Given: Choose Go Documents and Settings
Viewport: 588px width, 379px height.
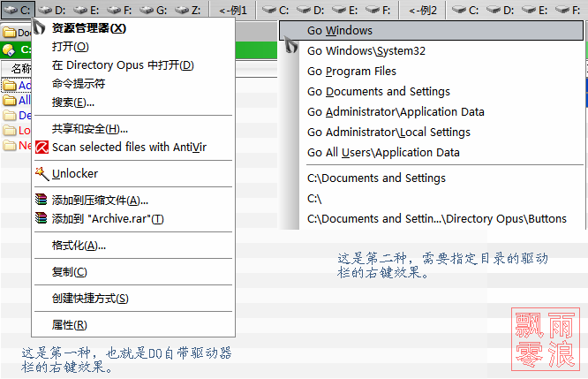Looking at the screenshot, I should [x=431, y=91].
